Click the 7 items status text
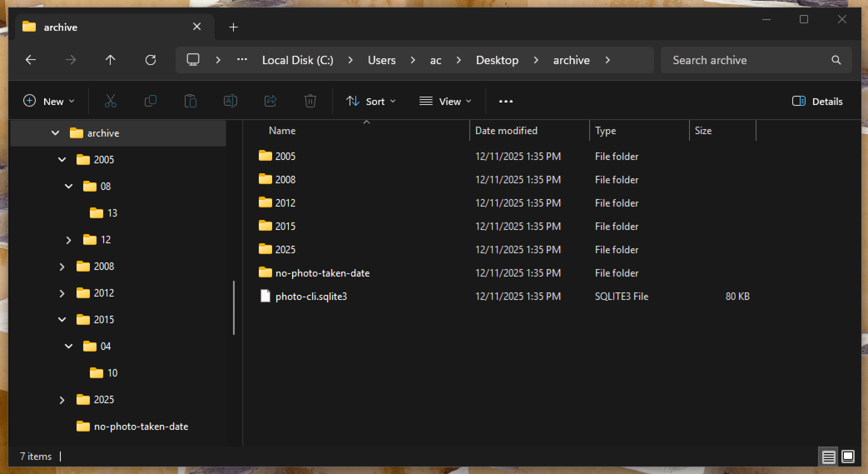The image size is (868, 474). 36,456
